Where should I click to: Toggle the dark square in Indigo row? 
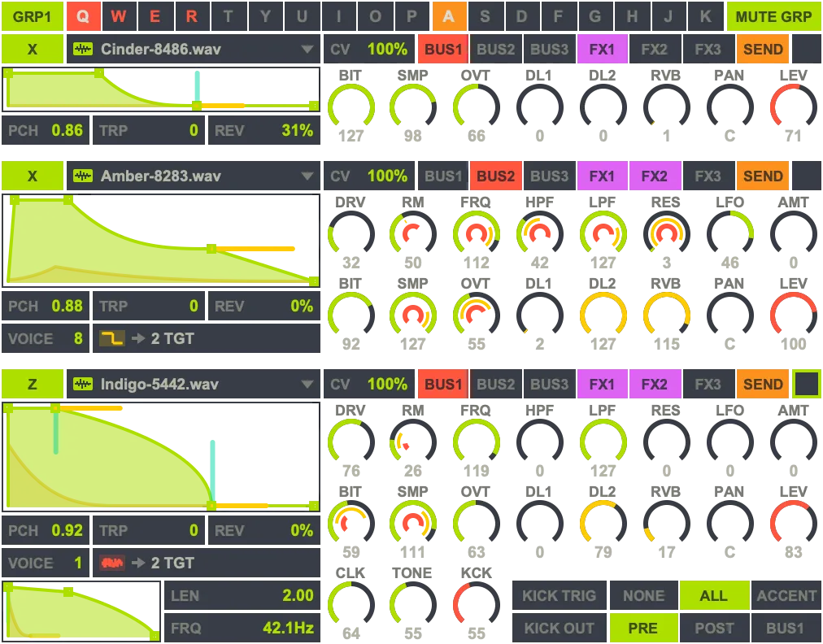click(806, 384)
